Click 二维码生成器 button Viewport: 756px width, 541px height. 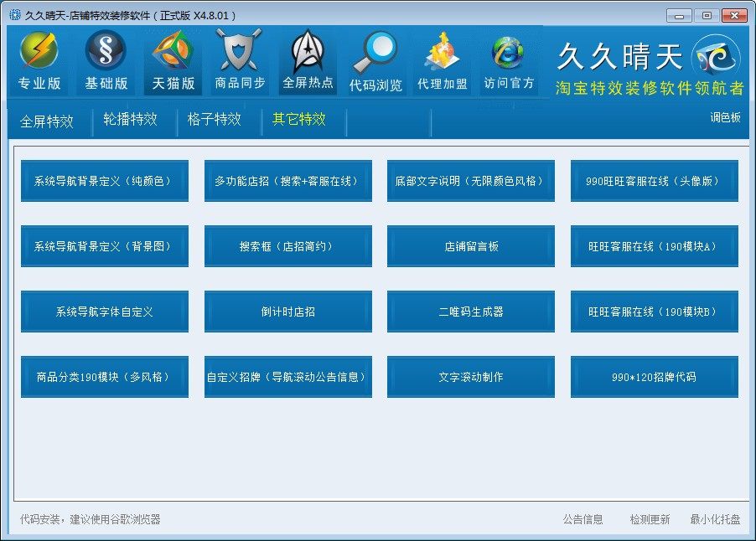pos(471,312)
